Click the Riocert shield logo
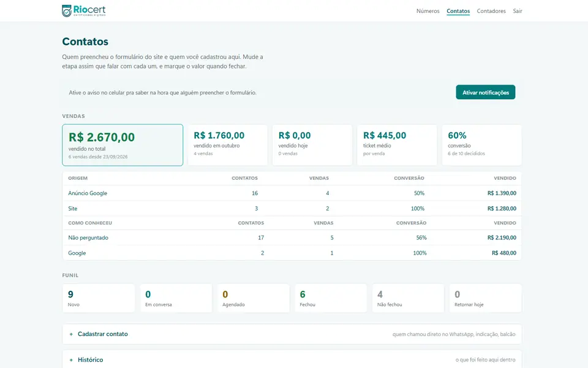The width and height of the screenshot is (588, 368). click(x=66, y=11)
